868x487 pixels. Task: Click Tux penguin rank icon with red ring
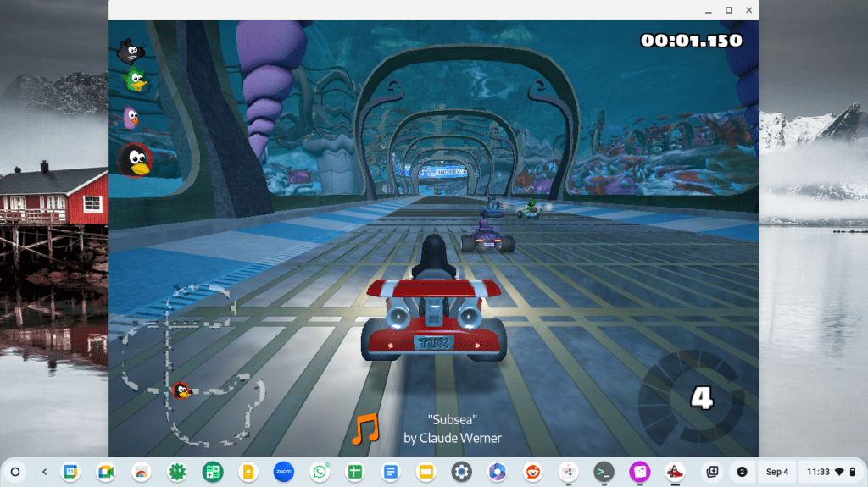pos(133,159)
